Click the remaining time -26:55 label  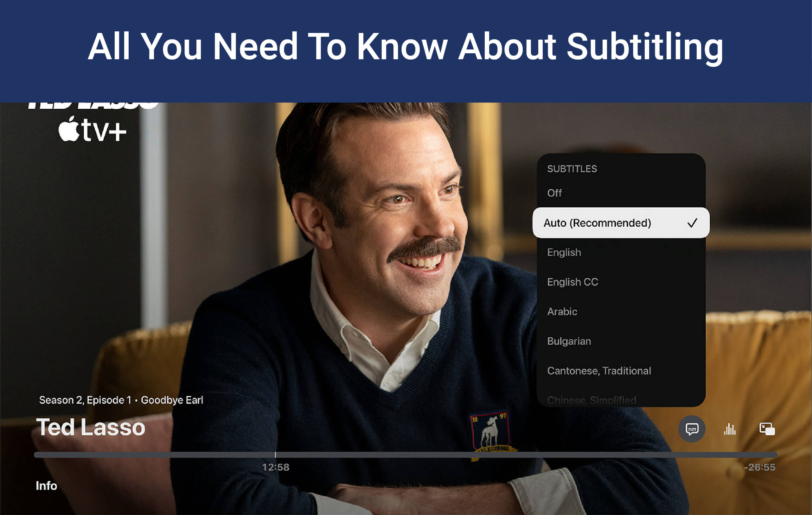pos(759,467)
